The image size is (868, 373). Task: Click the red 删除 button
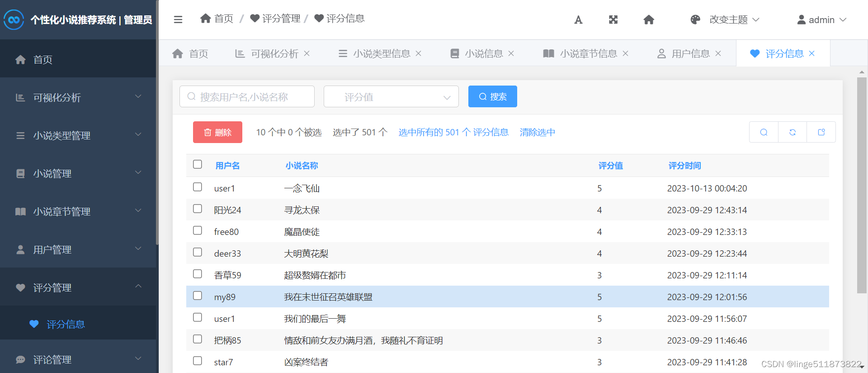click(x=217, y=132)
